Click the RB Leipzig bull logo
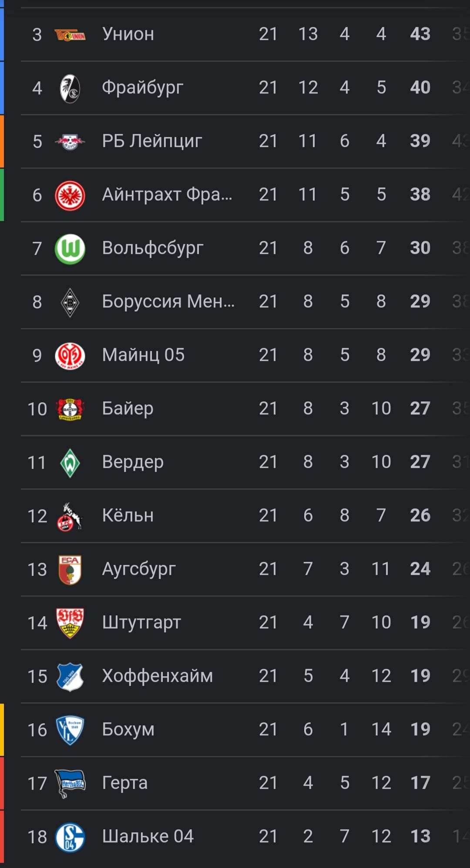 [x=70, y=142]
